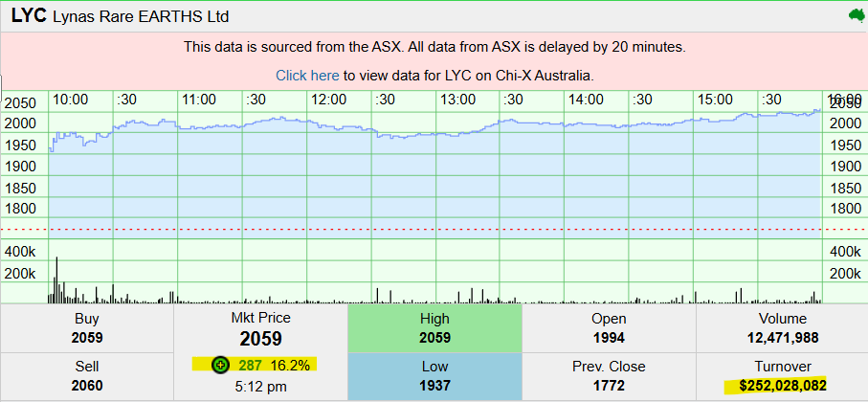Select the LYC ticker symbol heading
Image resolution: width=868 pixels, height=402 pixels.
(29, 15)
